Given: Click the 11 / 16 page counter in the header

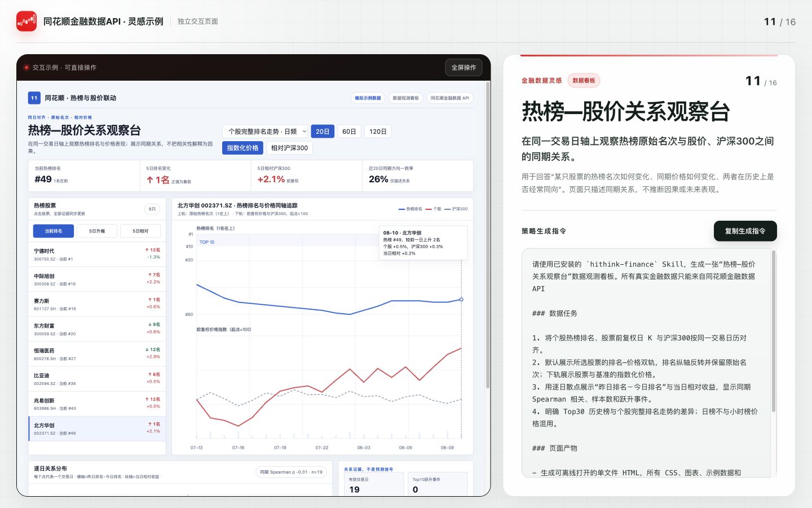Looking at the screenshot, I should click(x=780, y=21).
